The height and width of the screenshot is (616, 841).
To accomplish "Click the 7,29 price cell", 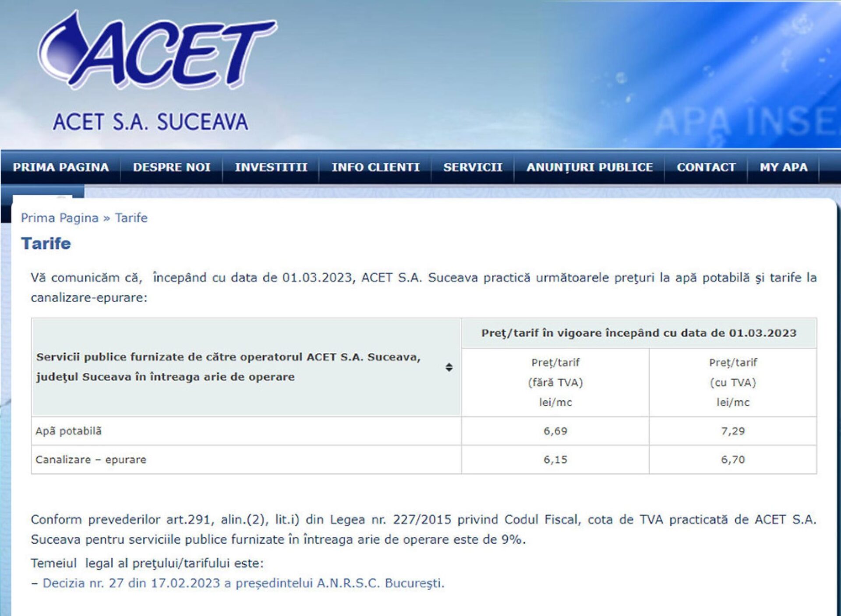I will point(733,431).
